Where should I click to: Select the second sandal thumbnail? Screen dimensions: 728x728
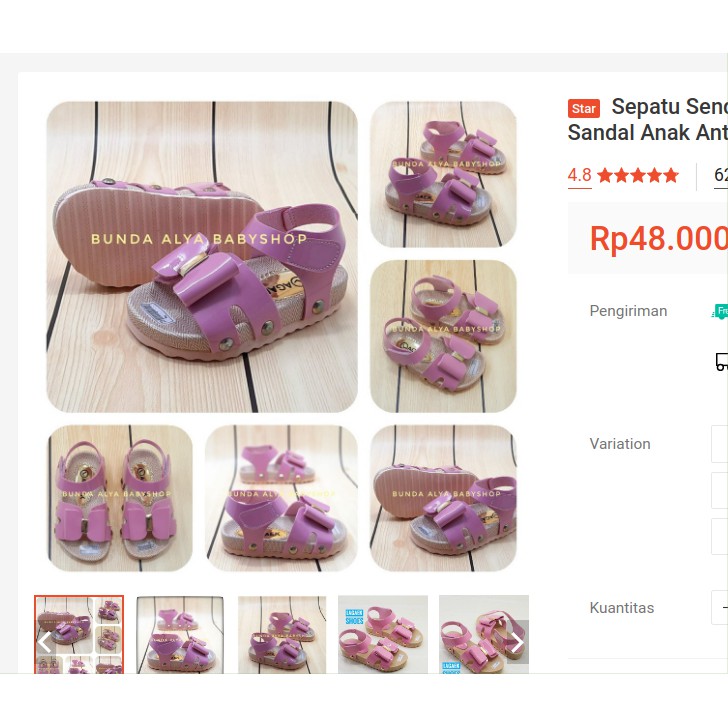[180, 634]
